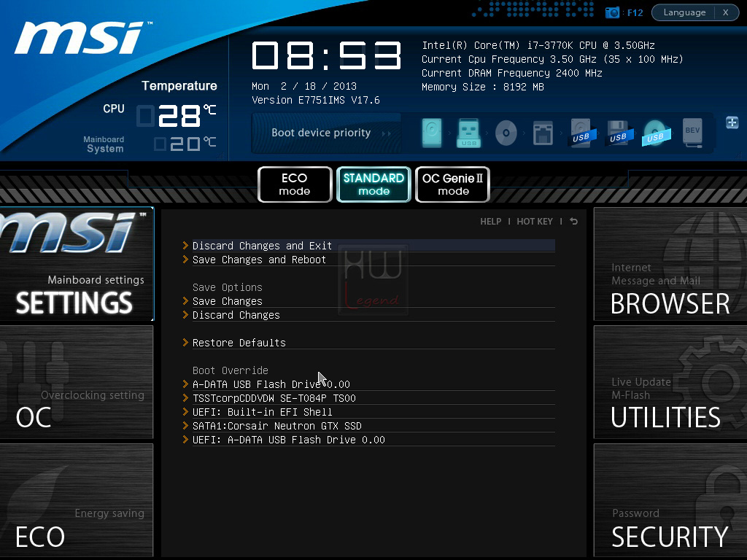Click the F12 screenshot camera icon
The image size is (747, 560).
click(612, 12)
